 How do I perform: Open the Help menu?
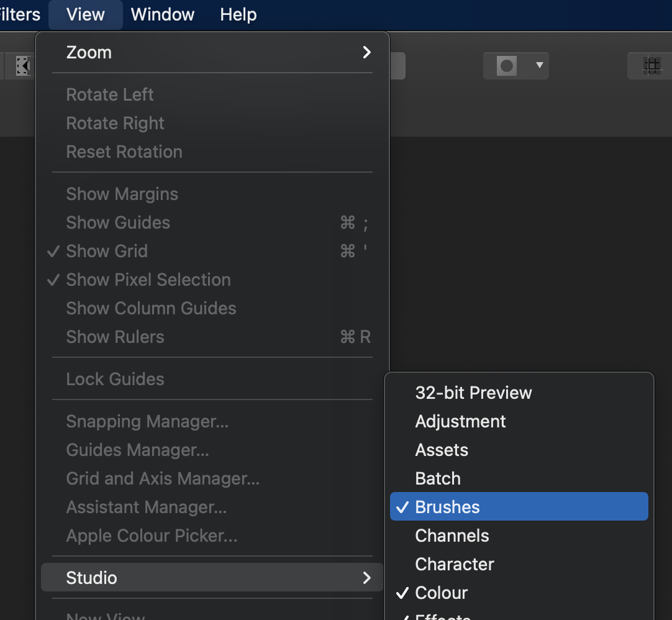[x=238, y=14]
